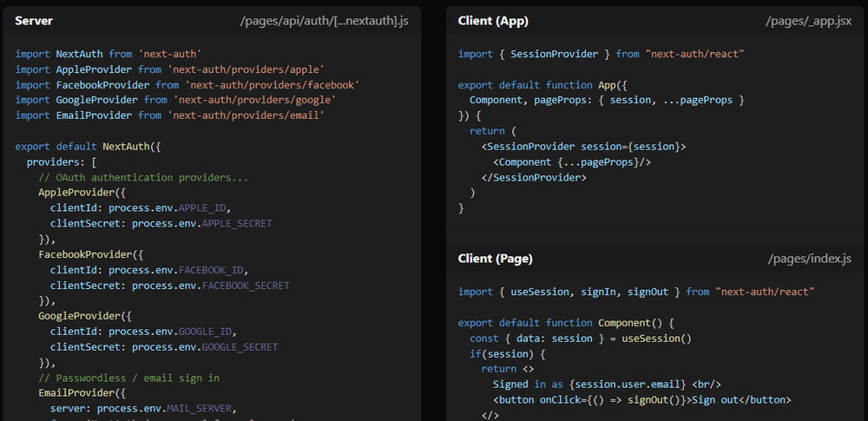Click the Passwordless / email sign in comment
Viewport: 868px width, 421px height.
pyautogui.click(x=129, y=378)
